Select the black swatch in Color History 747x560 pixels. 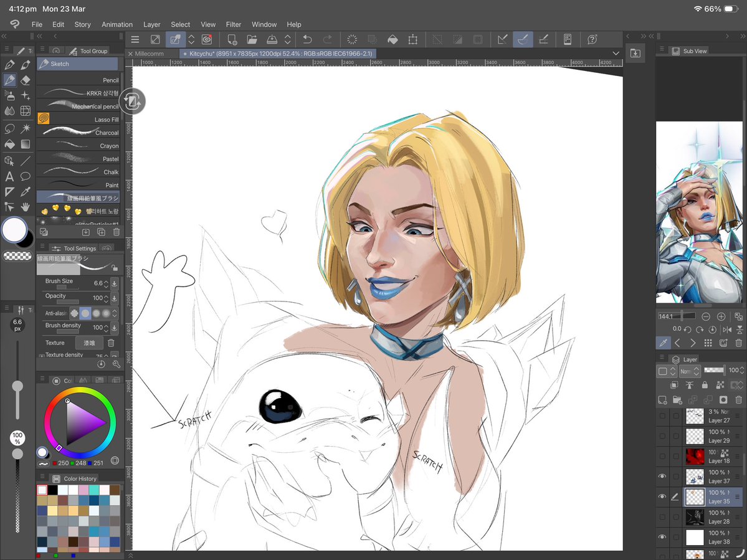[52, 490]
